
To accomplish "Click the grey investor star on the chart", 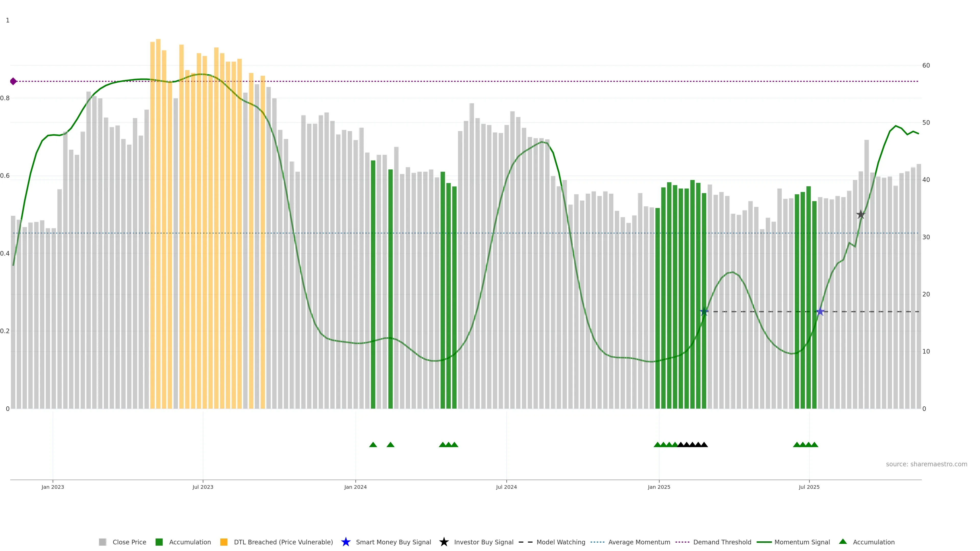I will [861, 215].
